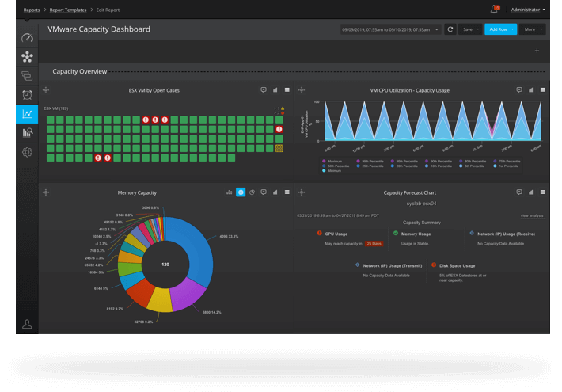Open the bar chart search sidebar icon
The image size is (562, 392).
pyautogui.click(x=27, y=133)
